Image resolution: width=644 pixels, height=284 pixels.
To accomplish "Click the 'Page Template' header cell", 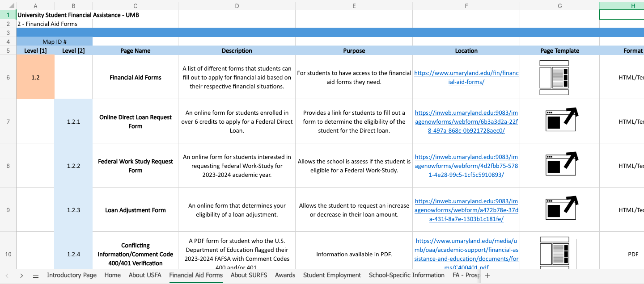I will point(560,50).
